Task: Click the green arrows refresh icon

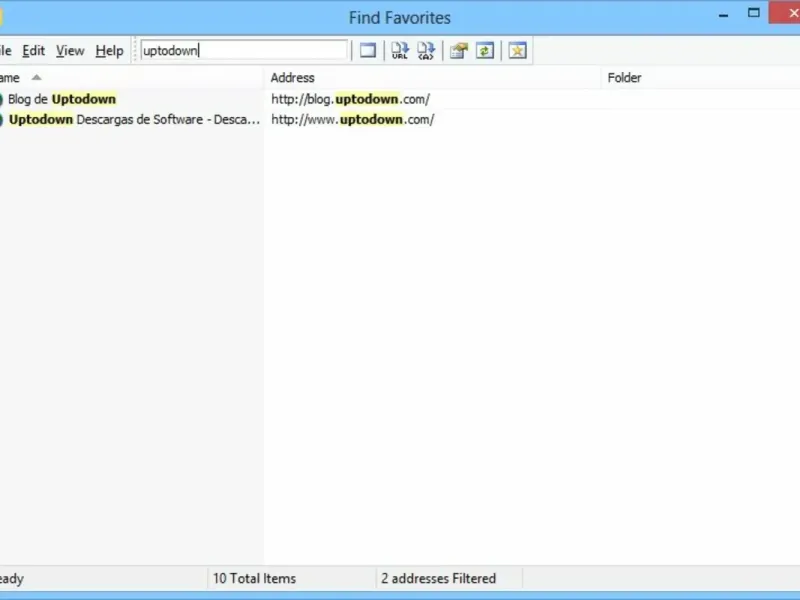Action: [485, 51]
